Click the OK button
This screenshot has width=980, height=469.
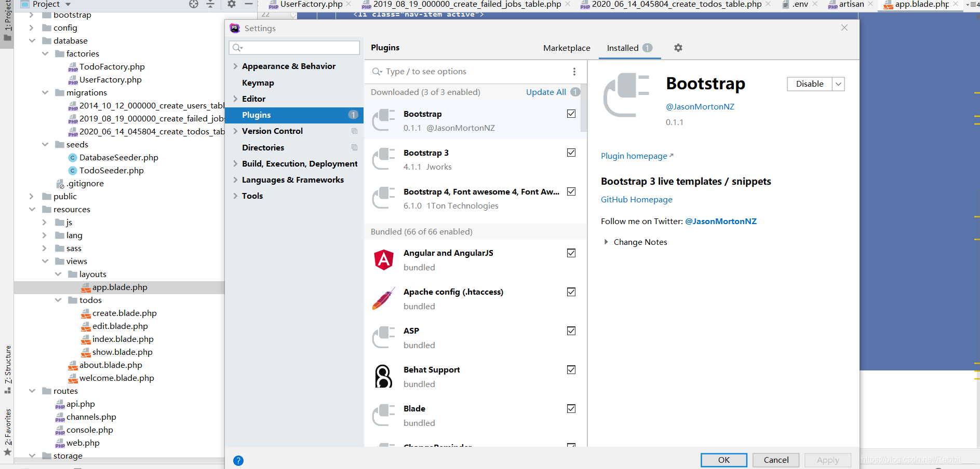[724, 460]
